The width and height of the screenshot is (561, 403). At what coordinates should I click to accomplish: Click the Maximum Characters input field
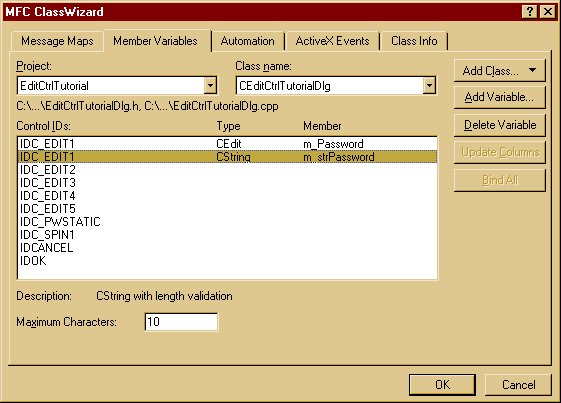tap(181, 321)
